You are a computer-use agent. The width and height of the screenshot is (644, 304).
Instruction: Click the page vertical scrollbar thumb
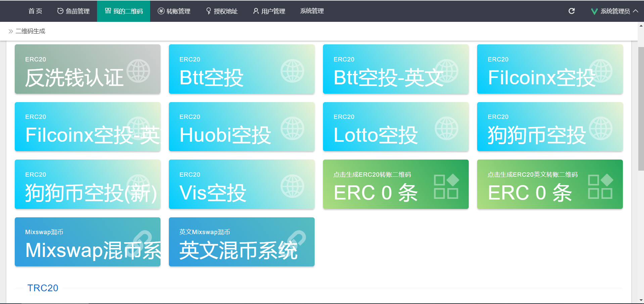tap(641, 109)
